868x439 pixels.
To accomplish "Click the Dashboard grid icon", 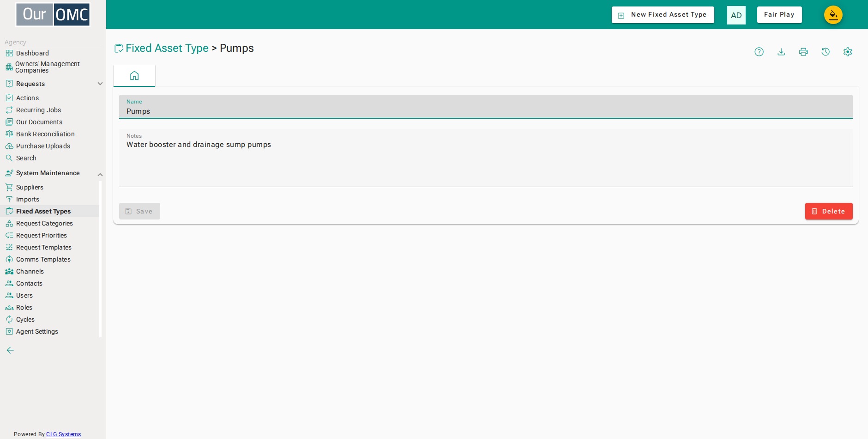I will pos(9,53).
